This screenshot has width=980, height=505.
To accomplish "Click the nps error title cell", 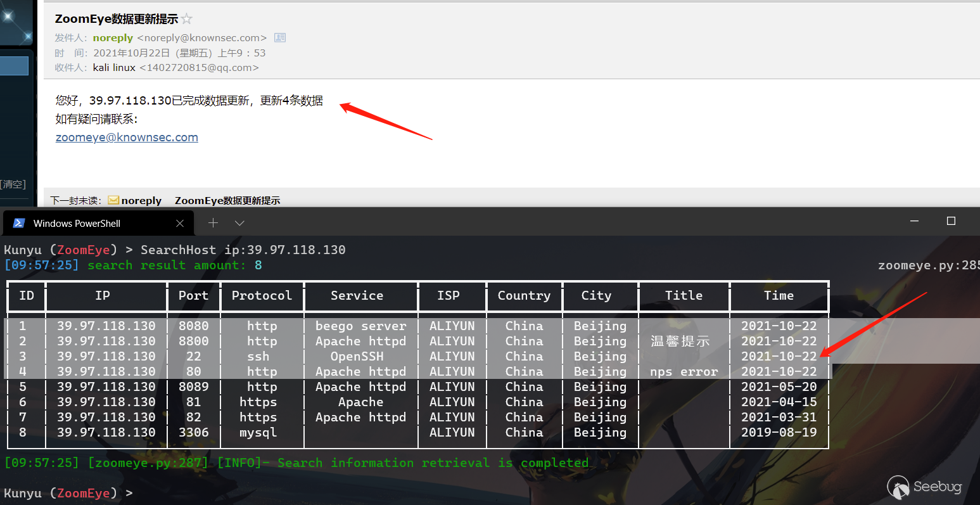I will (x=684, y=371).
